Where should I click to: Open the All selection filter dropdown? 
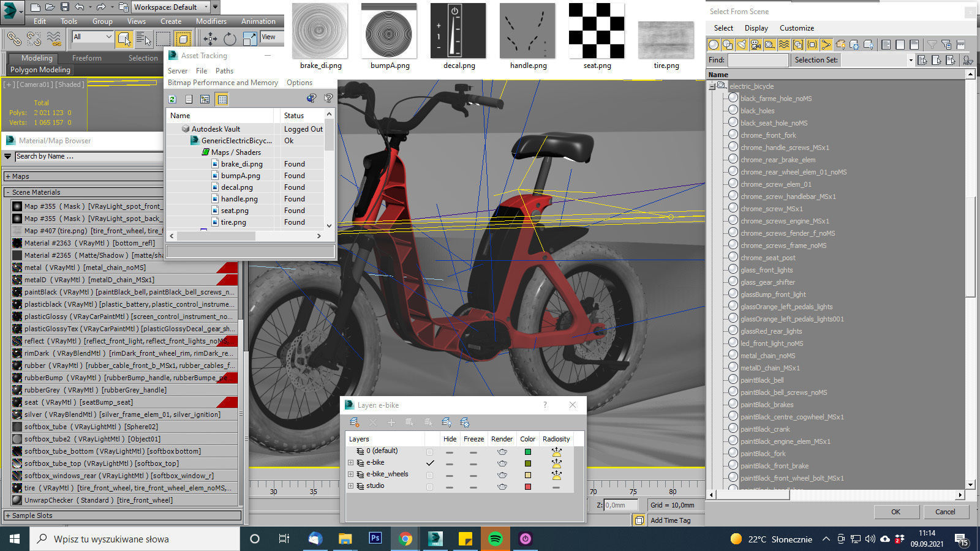pos(92,37)
